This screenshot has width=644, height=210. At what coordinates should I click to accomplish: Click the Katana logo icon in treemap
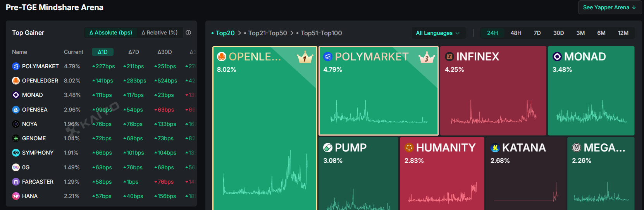click(x=495, y=148)
